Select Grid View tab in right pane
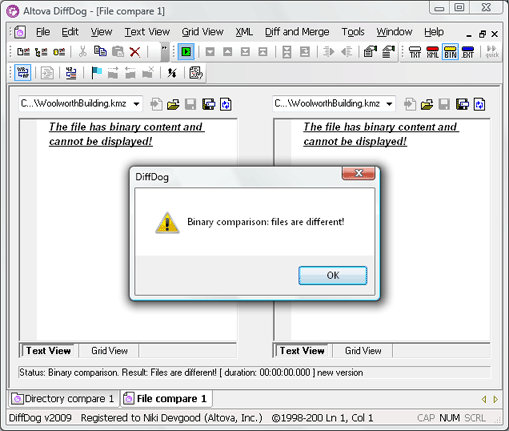This screenshot has width=509, height=431. 363,351
